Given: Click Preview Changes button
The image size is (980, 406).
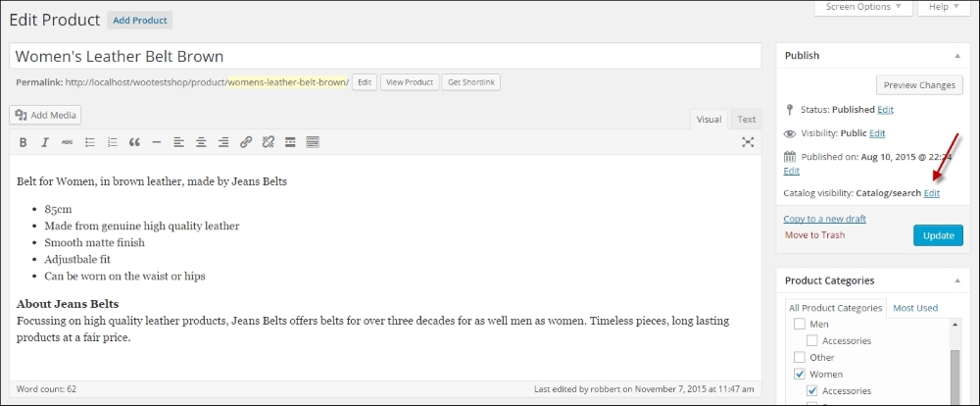Looking at the screenshot, I should [919, 85].
